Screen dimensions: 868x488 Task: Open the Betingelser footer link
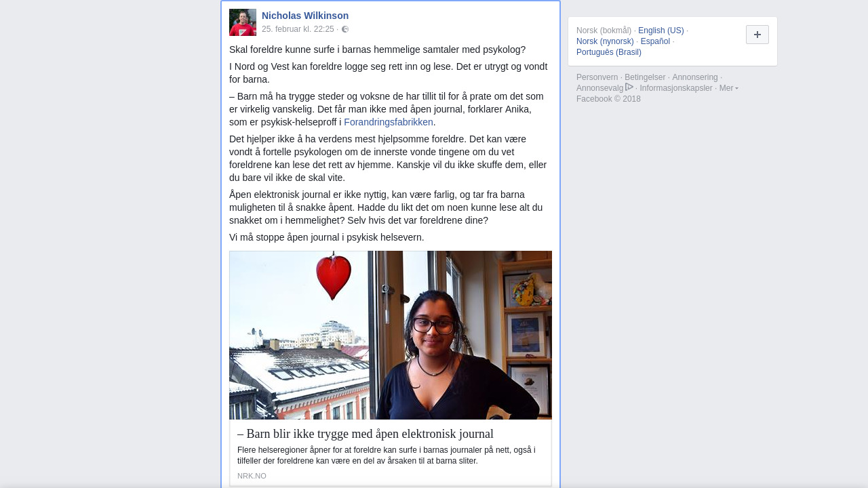pyautogui.click(x=645, y=77)
